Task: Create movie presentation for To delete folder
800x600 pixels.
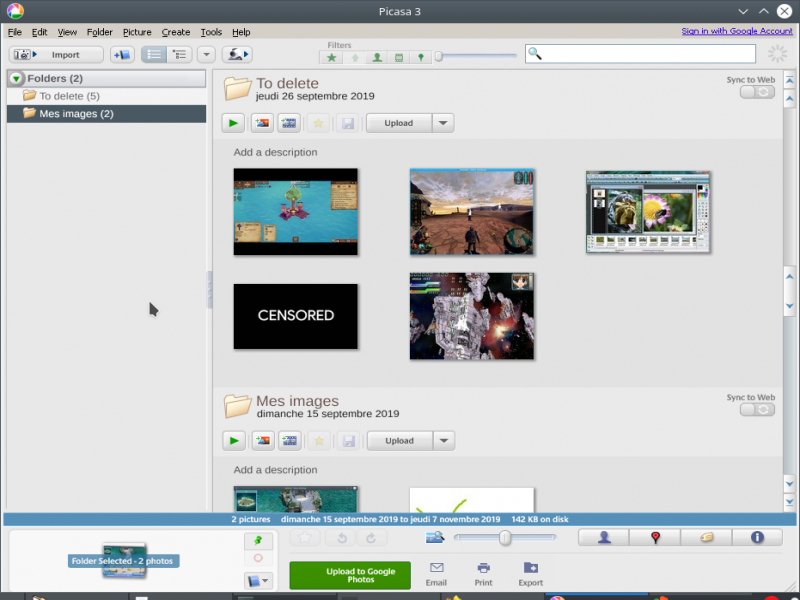Action: tap(290, 123)
